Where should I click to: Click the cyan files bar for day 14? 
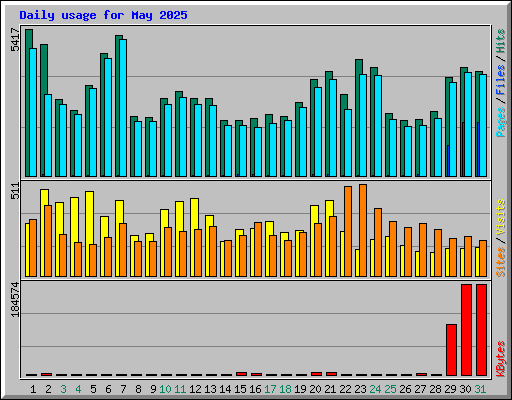228,151
